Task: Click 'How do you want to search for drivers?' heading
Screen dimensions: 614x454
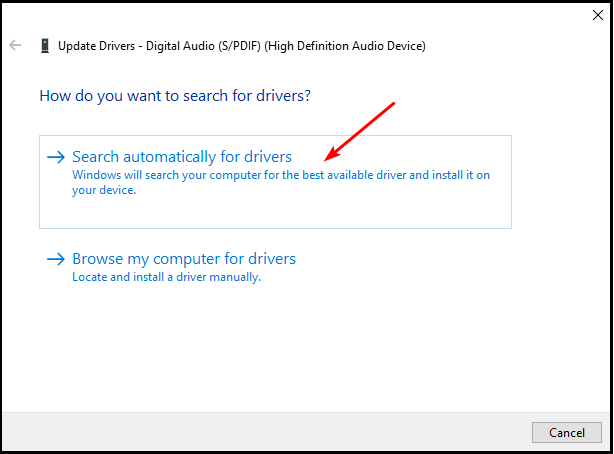Action: click(175, 96)
